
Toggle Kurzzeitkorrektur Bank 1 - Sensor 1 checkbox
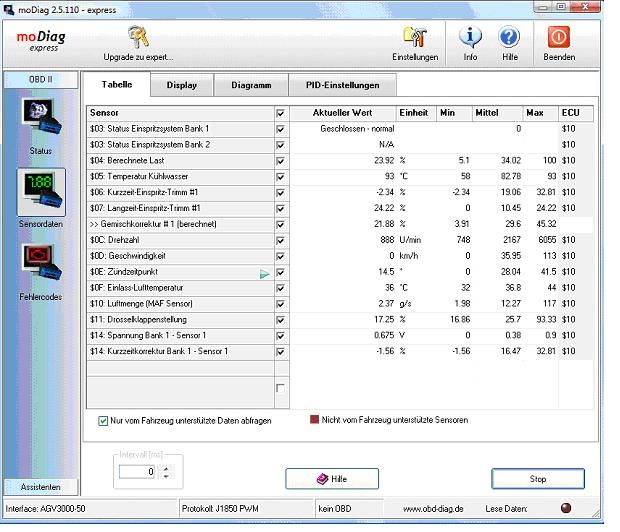tap(280, 352)
